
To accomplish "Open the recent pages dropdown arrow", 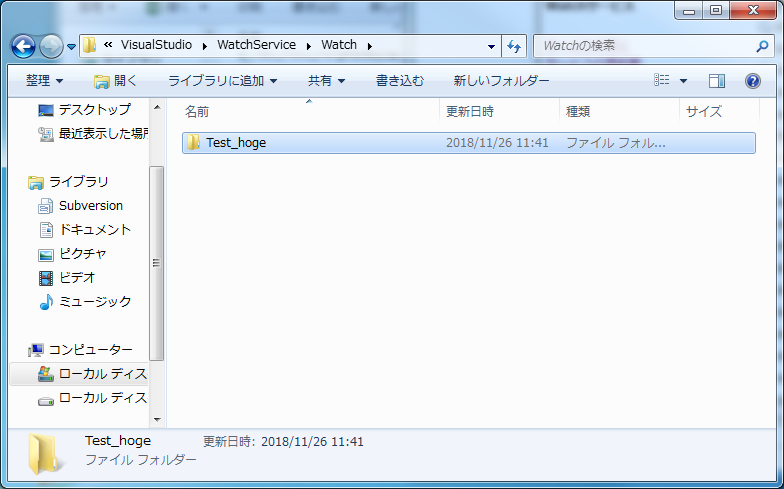I will coord(72,46).
